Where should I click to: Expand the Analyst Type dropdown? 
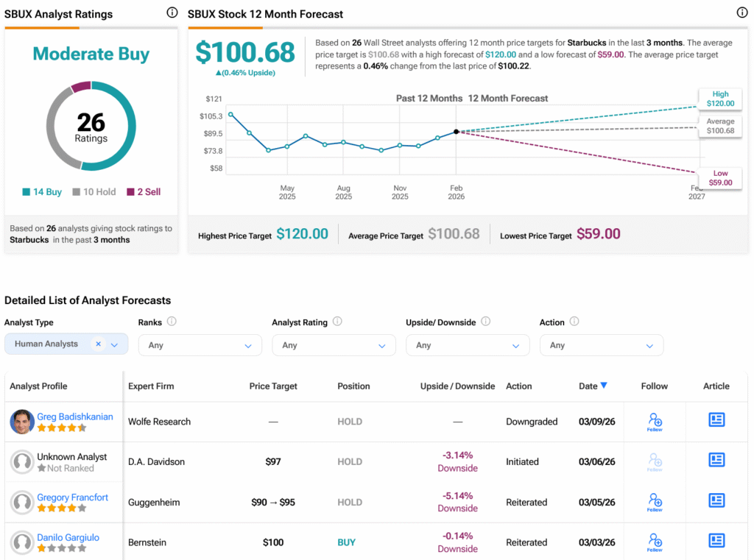114,344
